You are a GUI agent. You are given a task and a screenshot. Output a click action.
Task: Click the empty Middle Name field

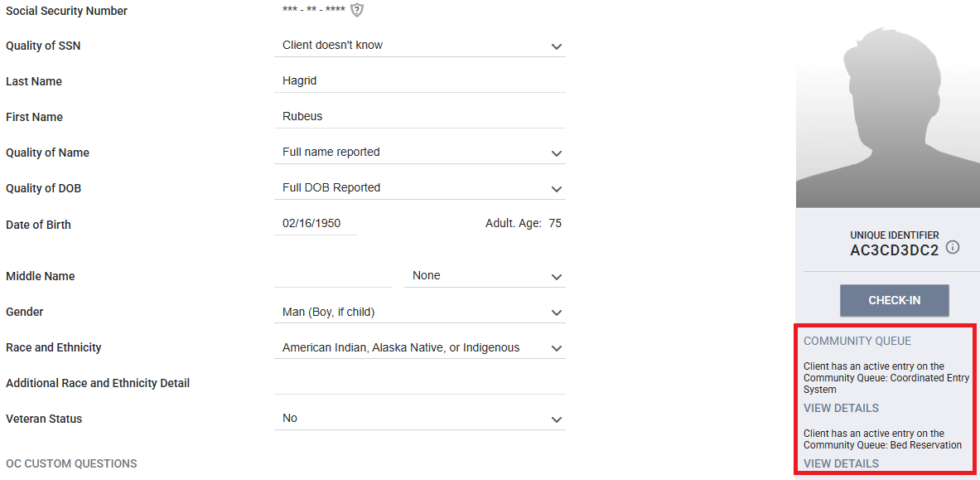(332, 276)
